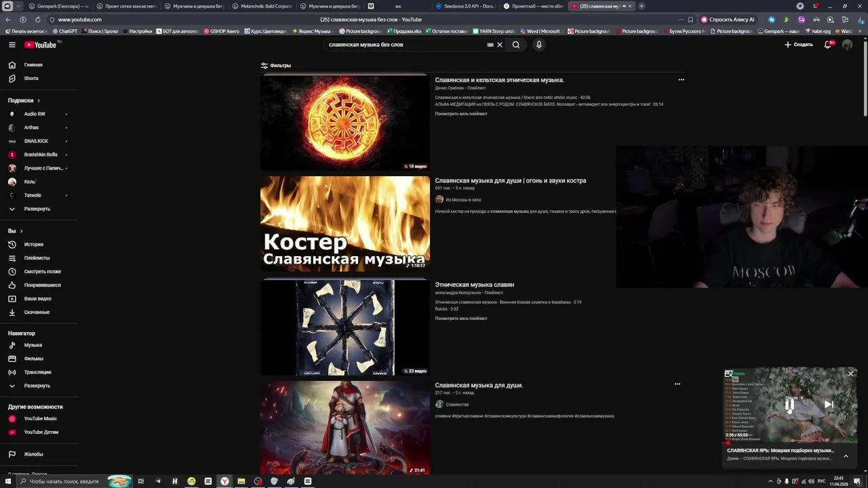Click the YouTube search input field
Screen dimensions: 868x488
tap(406, 45)
